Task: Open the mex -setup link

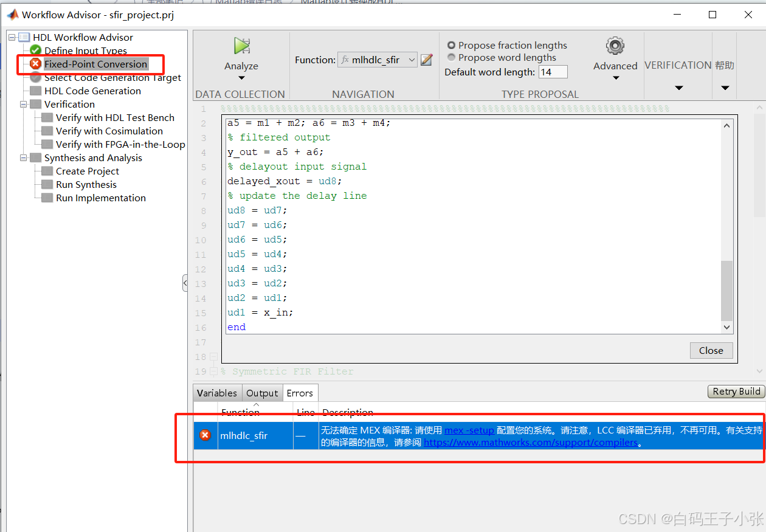Action: point(469,429)
